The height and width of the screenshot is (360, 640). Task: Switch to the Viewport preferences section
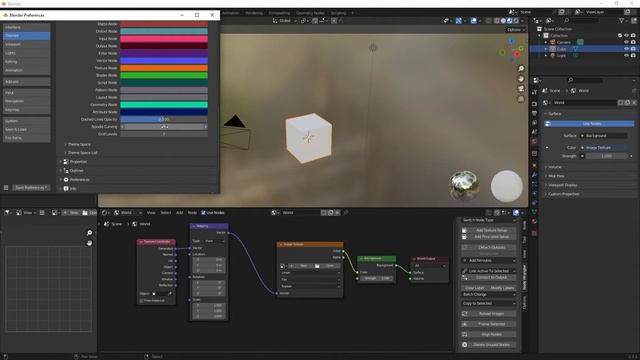(x=27, y=44)
